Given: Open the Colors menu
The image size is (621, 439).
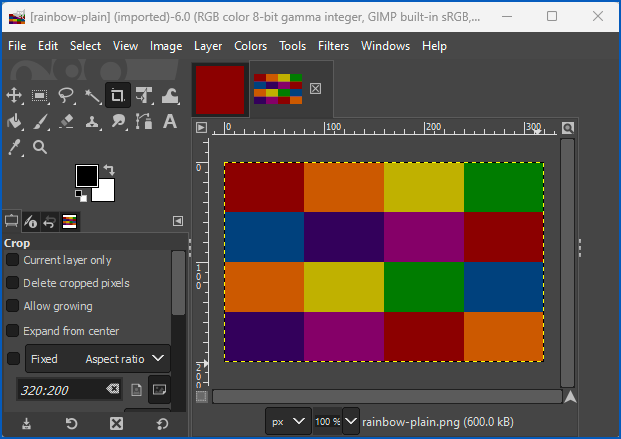Looking at the screenshot, I should tap(250, 46).
